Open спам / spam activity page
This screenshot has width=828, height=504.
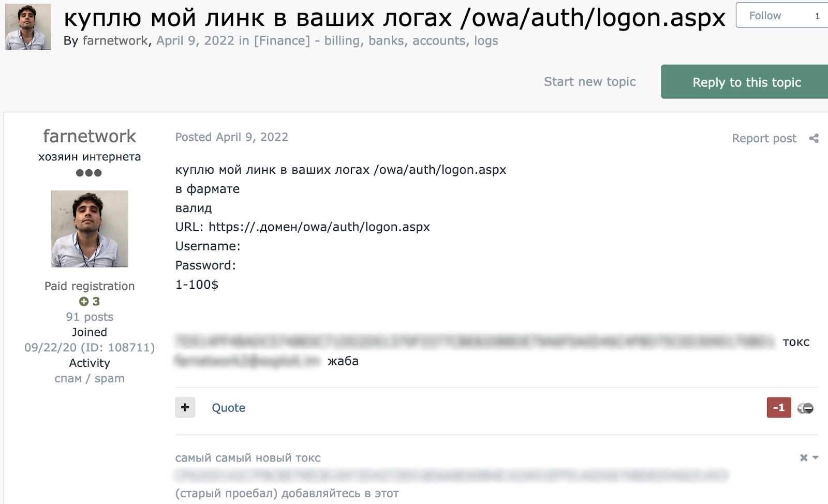(90, 378)
